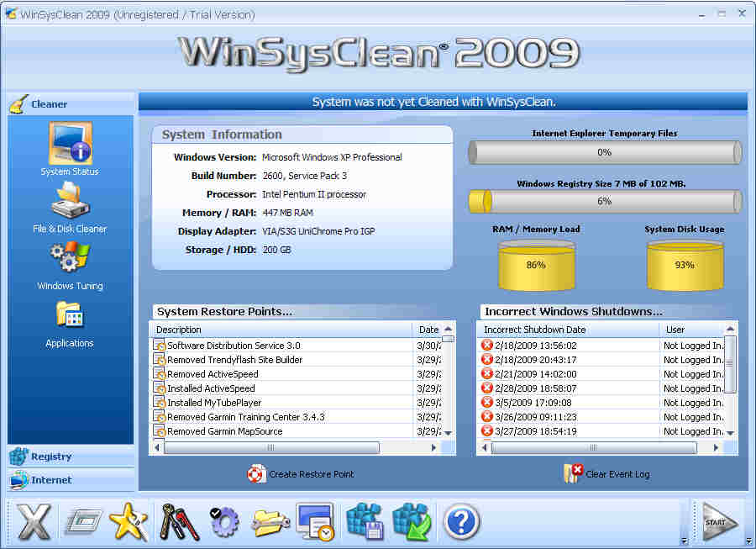Screen dimensions: 756x549
Task: Open the System Status icon
Action: click(x=70, y=145)
